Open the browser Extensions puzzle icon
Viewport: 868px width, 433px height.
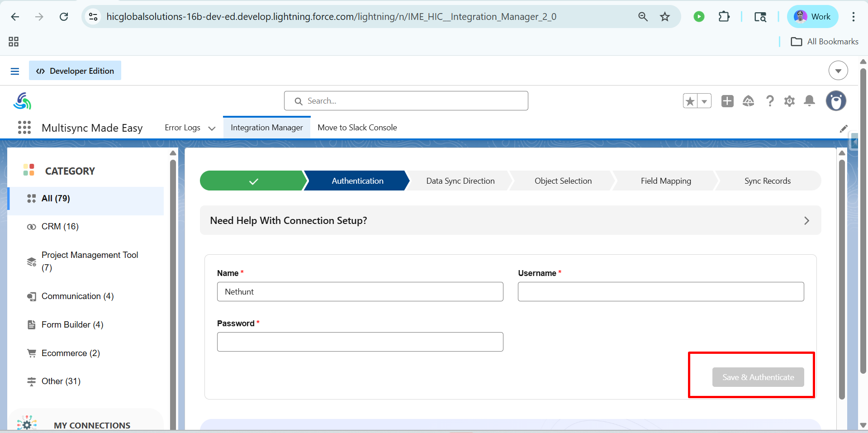724,17
